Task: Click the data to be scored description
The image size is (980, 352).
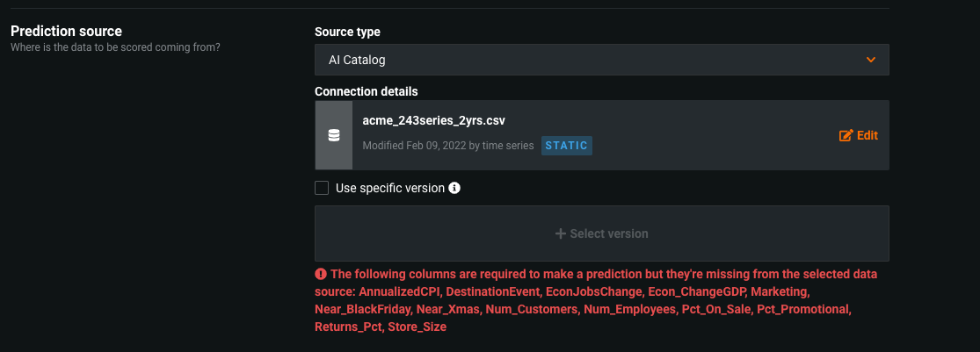Action: pyautogui.click(x=114, y=47)
